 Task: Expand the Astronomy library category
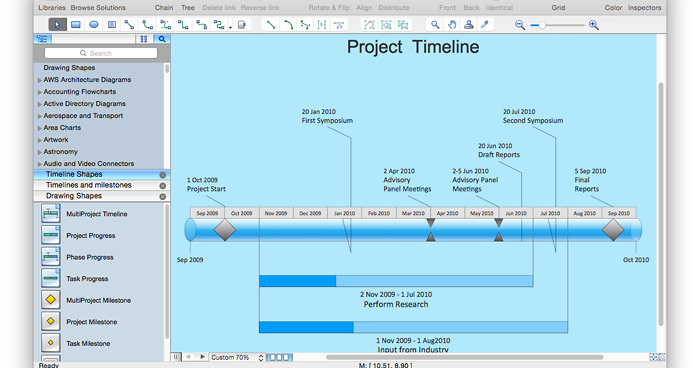click(40, 152)
